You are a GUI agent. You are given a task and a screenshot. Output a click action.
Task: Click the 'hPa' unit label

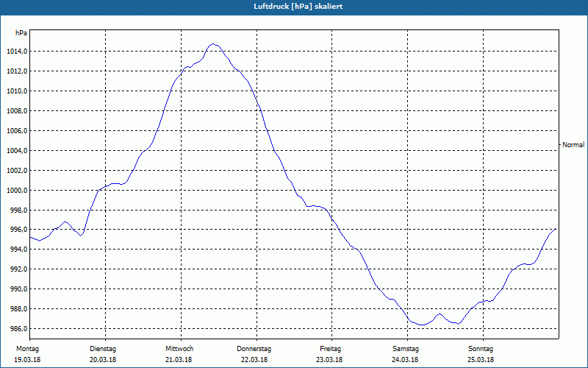21,33
